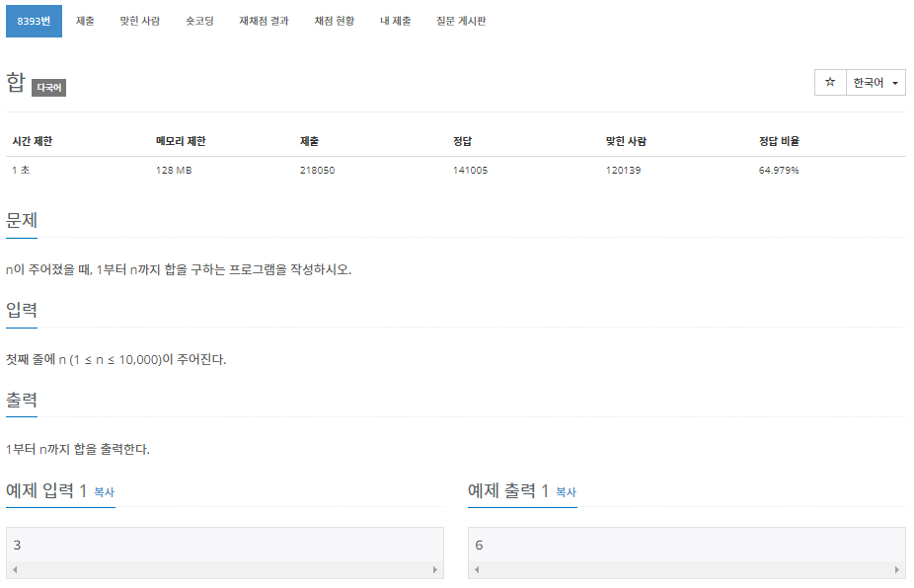The height and width of the screenshot is (588, 914).
Task: Open the 재채점 결과 tab
Action: click(265, 21)
